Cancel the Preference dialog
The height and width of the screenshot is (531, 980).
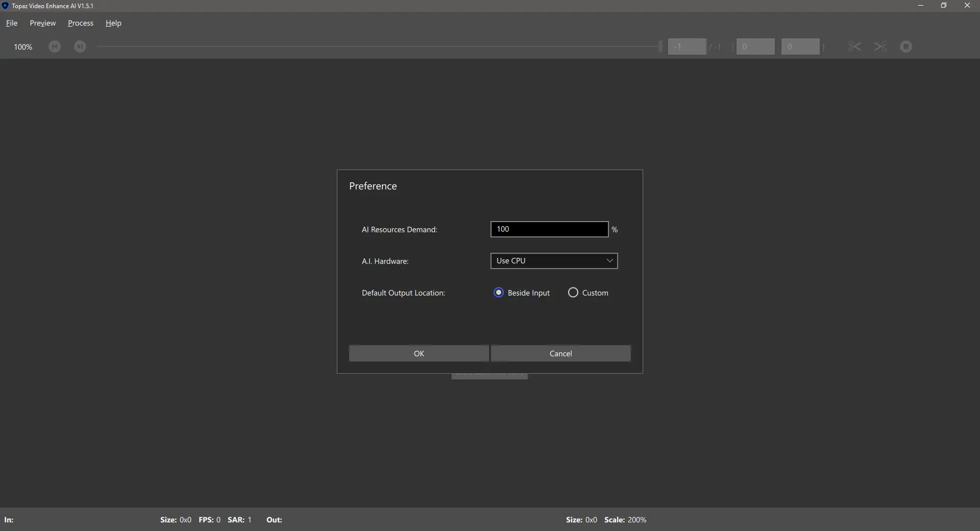(x=561, y=353)
